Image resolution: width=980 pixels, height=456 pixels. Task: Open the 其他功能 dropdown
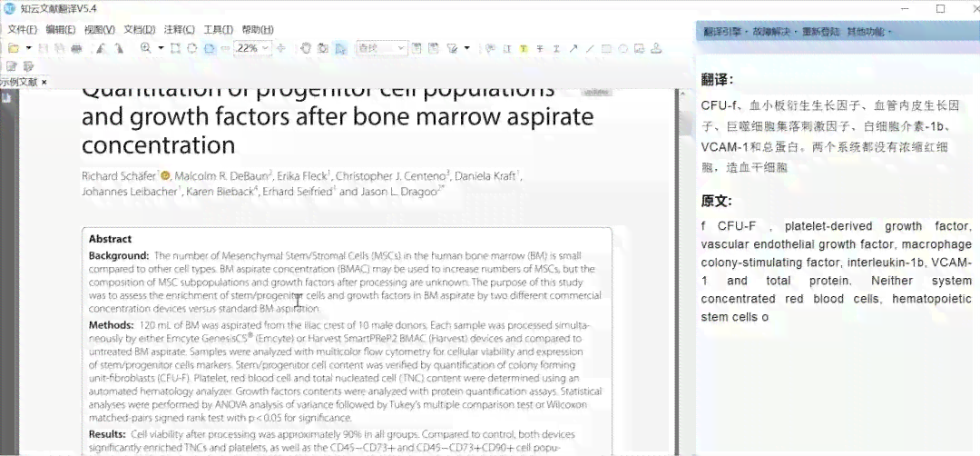(x=868, y=31)
